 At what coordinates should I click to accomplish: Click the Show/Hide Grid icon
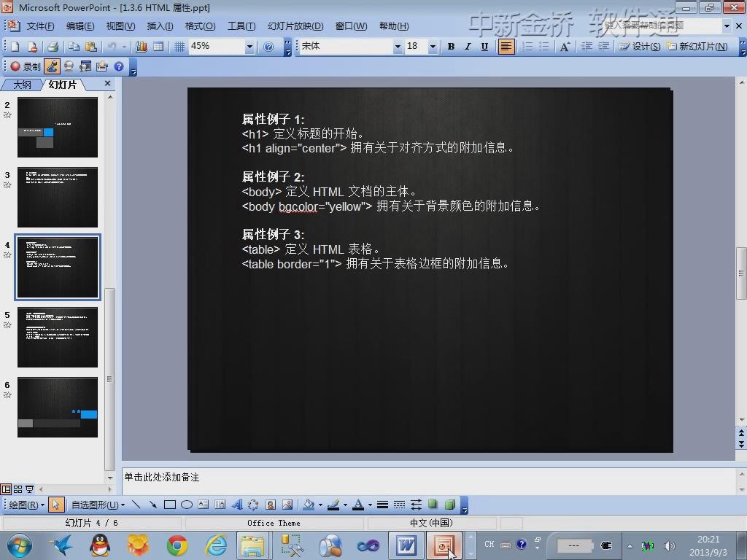coord(179,46)
